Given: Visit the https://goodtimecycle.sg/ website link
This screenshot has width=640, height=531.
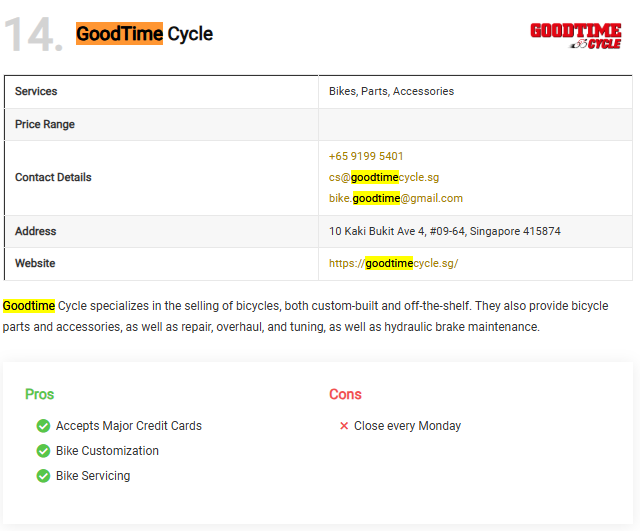Looking at the screenshot, I should pyautogui.click(x=393, y=263).
